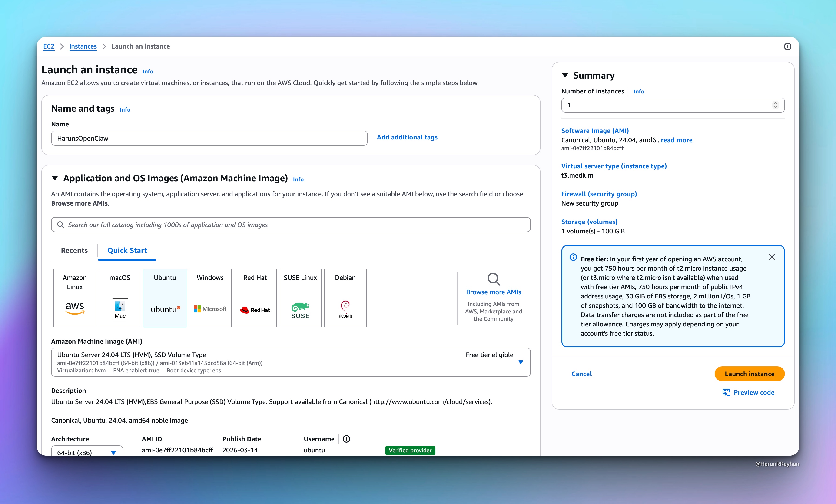
Task: Open Info link beside Launch an instance
Action: (x=148, y=72)
